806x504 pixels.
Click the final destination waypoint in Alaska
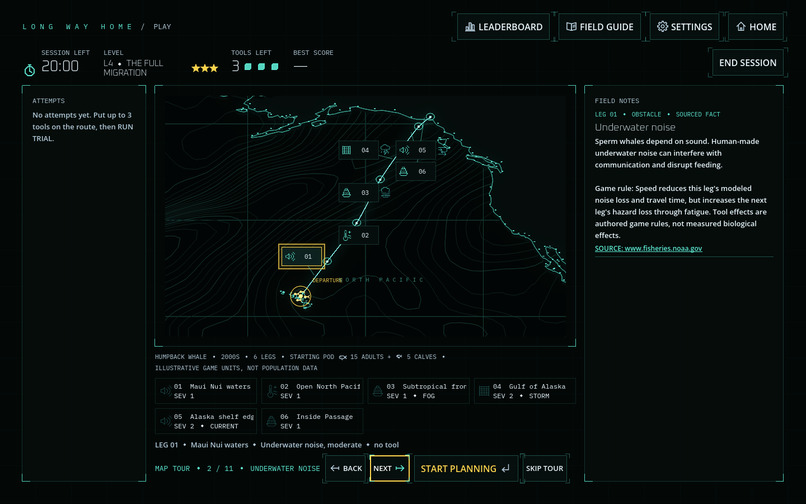pos(430,117)
